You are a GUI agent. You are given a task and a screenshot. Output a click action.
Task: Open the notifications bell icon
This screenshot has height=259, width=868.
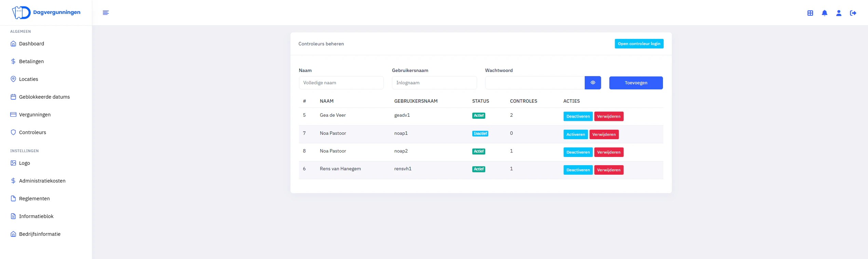tap(825, 13)
